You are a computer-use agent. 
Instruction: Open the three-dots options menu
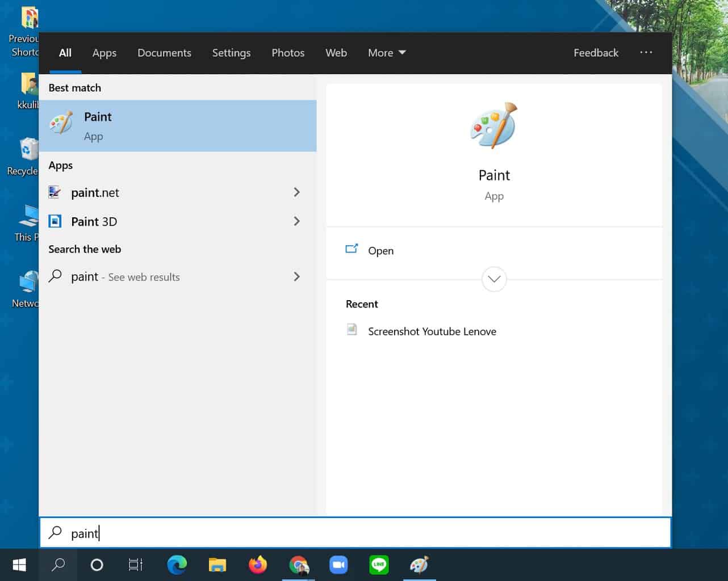(x=646, y=52)
